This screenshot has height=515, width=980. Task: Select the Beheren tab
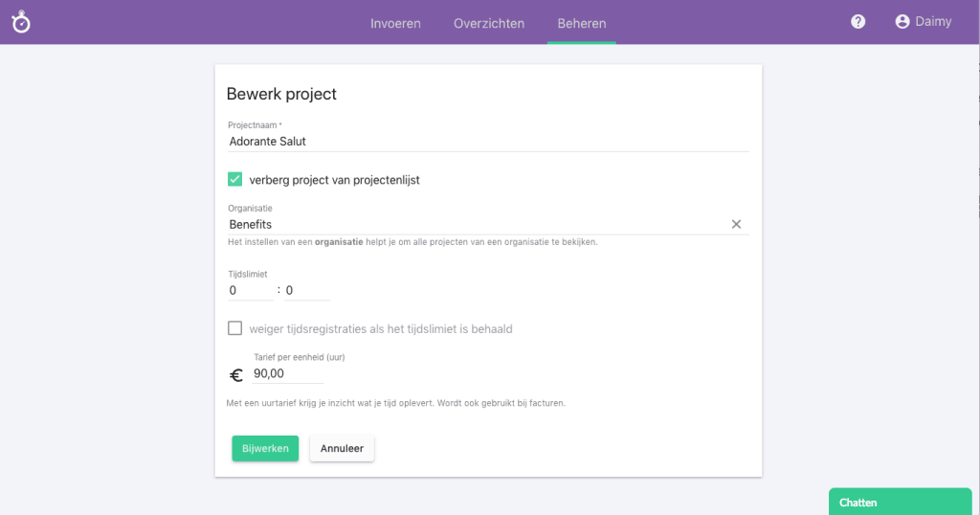pyautogui.click(x=582, y=23)
